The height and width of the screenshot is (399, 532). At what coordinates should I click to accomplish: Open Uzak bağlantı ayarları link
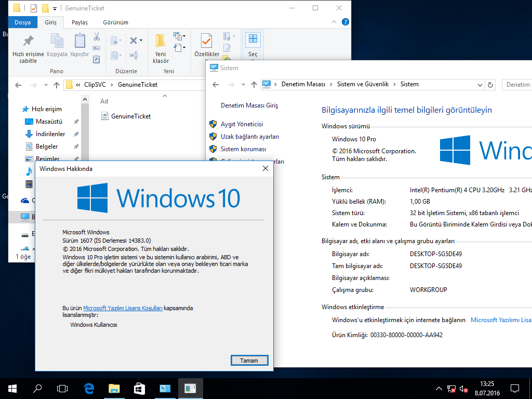pyautogui.click(x=250, y=137)
